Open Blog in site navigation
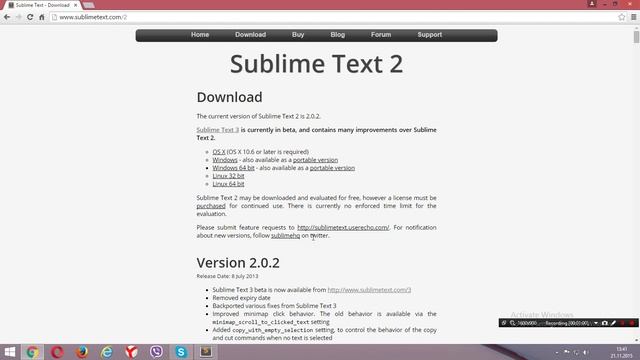 point(338,35)
